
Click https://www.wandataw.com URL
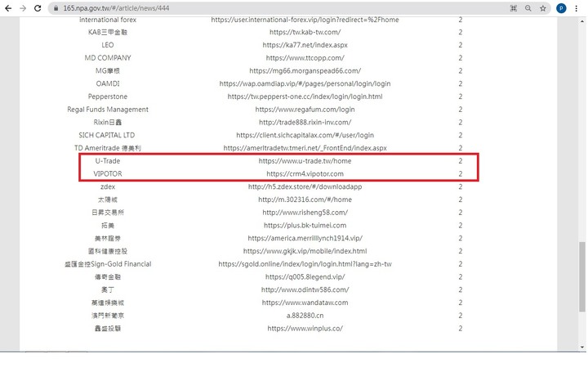pyautogui.click(x=305, y=303)
